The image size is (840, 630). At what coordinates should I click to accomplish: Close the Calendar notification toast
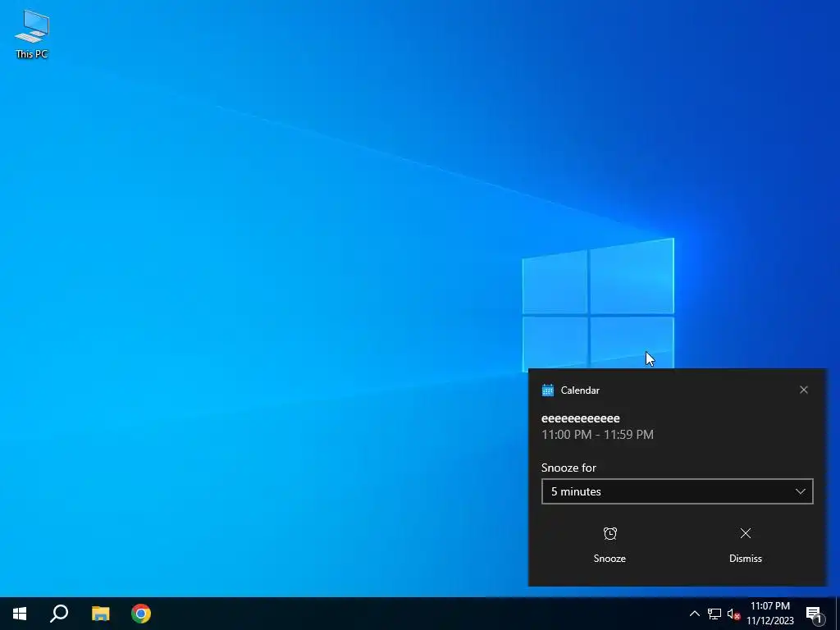[x=804, y=390]
